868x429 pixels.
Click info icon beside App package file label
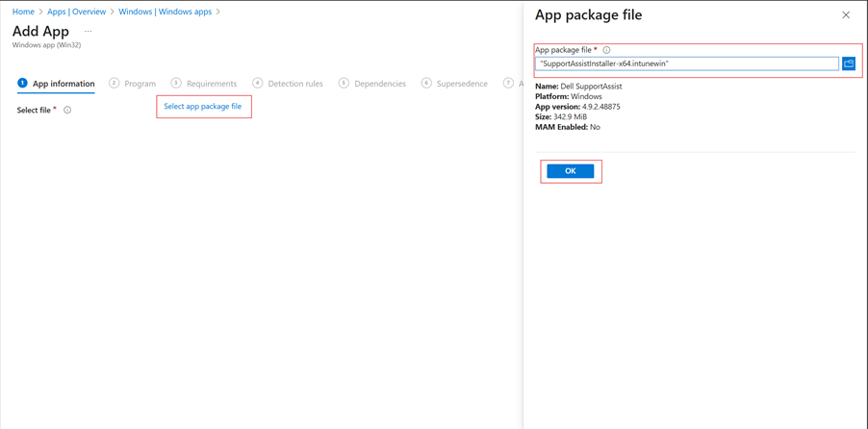tap(606, 50)
